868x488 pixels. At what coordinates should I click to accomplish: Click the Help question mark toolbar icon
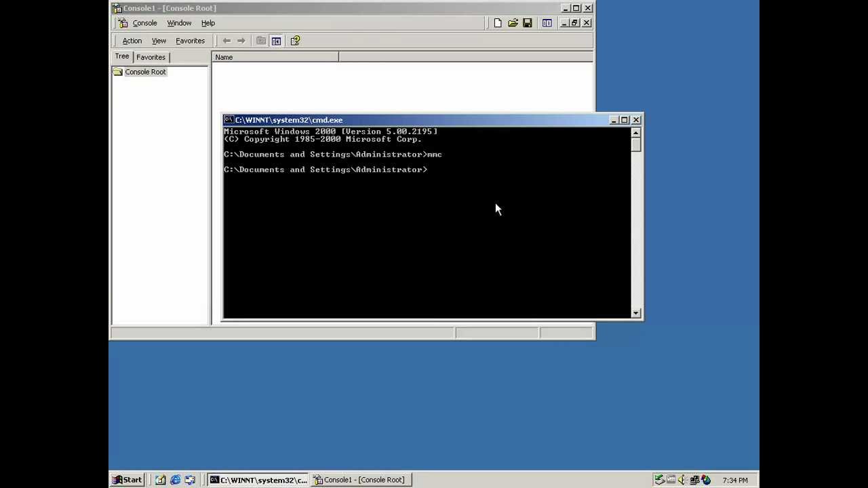click(295, 41)
